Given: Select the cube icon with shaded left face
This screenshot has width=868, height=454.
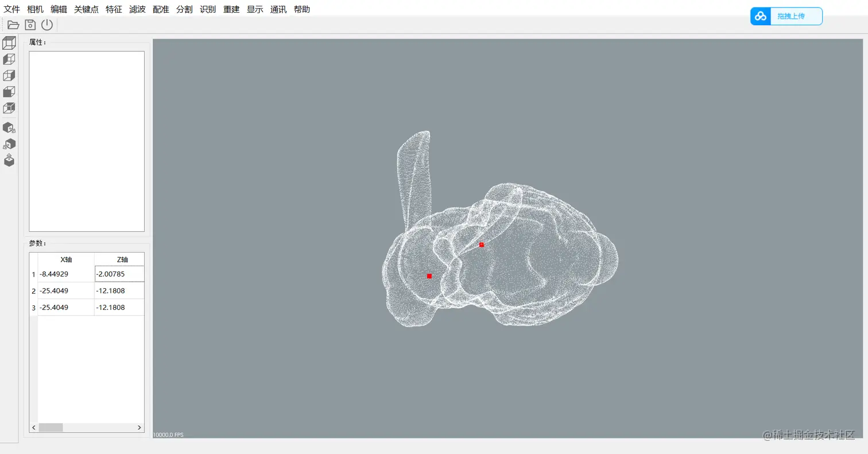Looking at the screenshot, I should (9, 59).
